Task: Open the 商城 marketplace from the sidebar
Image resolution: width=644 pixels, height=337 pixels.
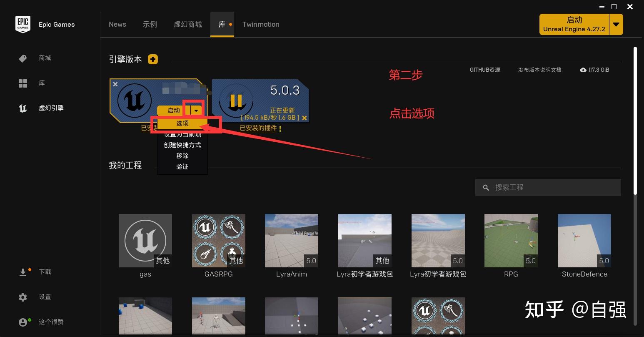Action: click(x=45, y=58)
